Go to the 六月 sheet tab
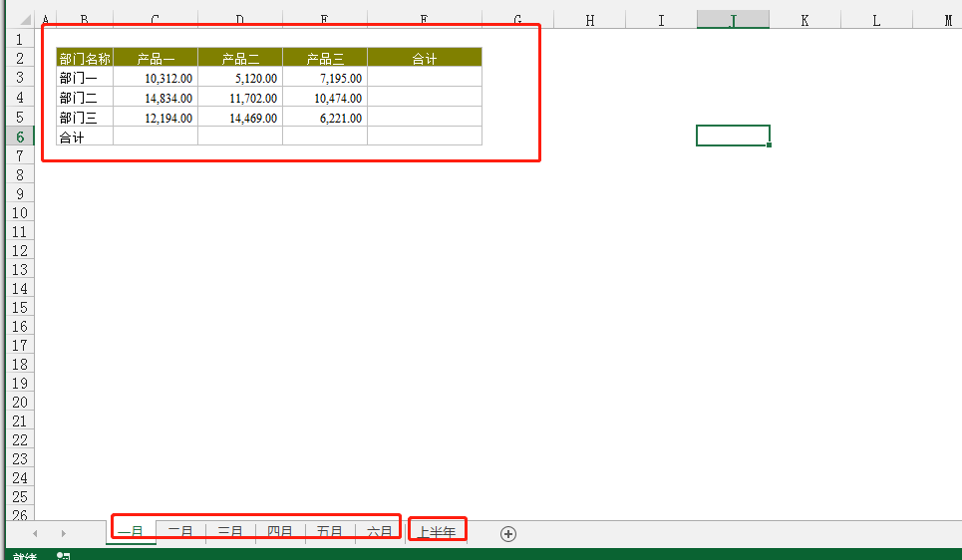Screen dimensions: 962x560 [379, 531]
